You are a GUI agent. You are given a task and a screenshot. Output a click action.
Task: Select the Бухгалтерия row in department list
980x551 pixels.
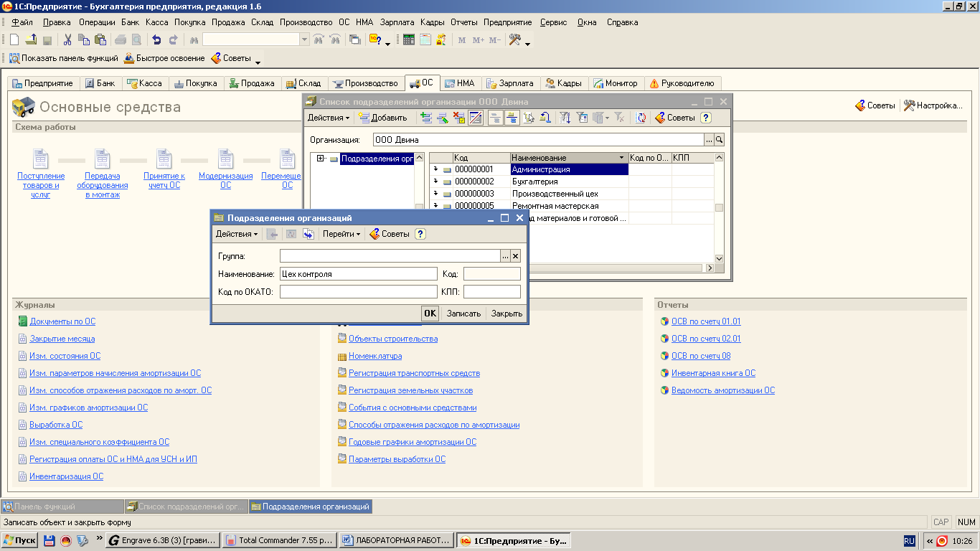click(x=571, y=182)
